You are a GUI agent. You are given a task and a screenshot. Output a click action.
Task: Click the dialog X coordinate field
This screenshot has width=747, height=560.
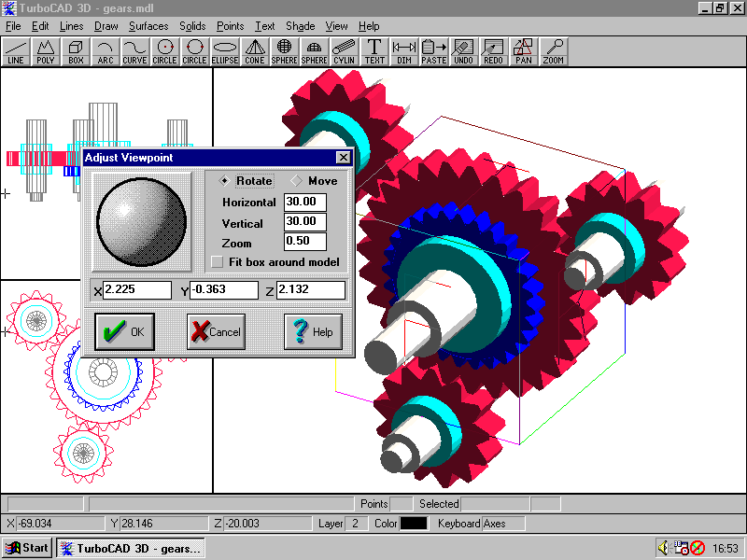pyautogui.click(x=136, y=290)
